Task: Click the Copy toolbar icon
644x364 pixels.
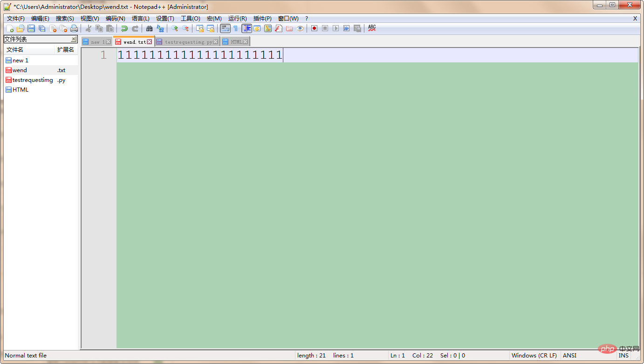Action: click(x=99, y=28)
